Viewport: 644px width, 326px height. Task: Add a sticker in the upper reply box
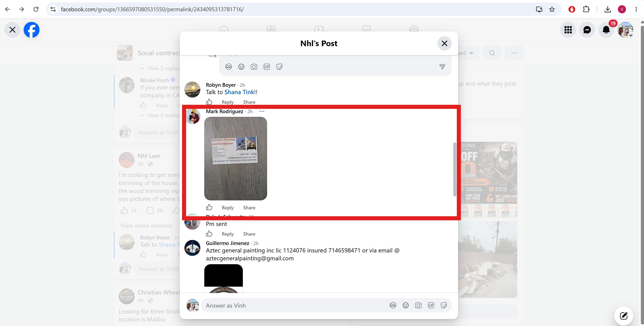(x=279, y=67)
